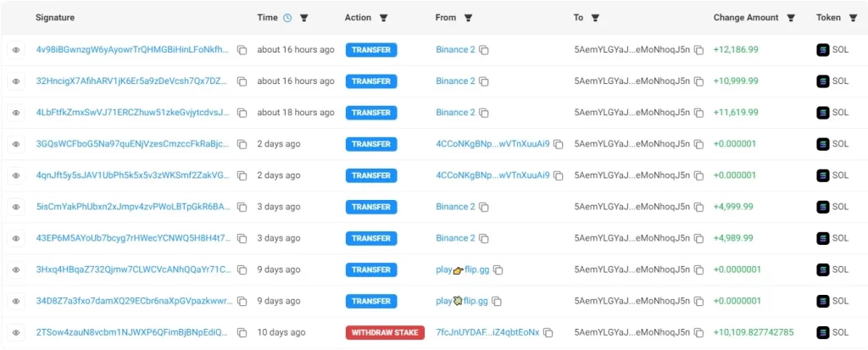
Task: Click the clock icon beside Time
Action: tap(287, 18)
